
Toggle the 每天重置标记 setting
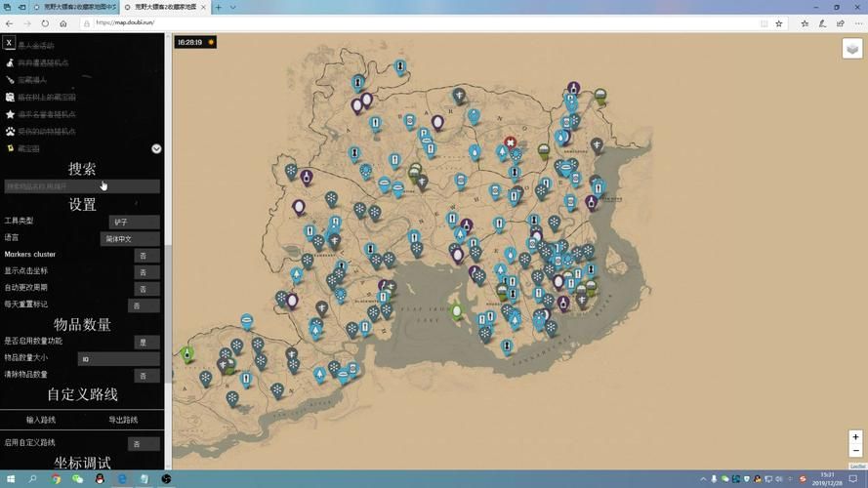click(144, 305)
